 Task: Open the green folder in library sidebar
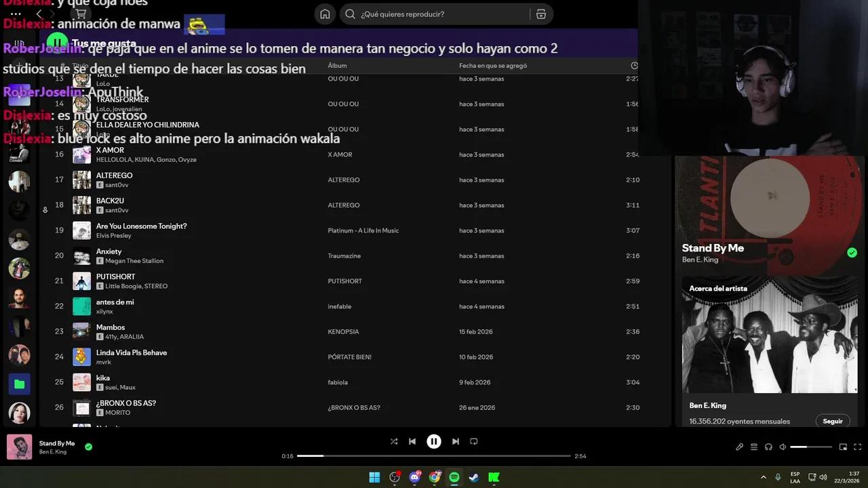click(19, 384)
